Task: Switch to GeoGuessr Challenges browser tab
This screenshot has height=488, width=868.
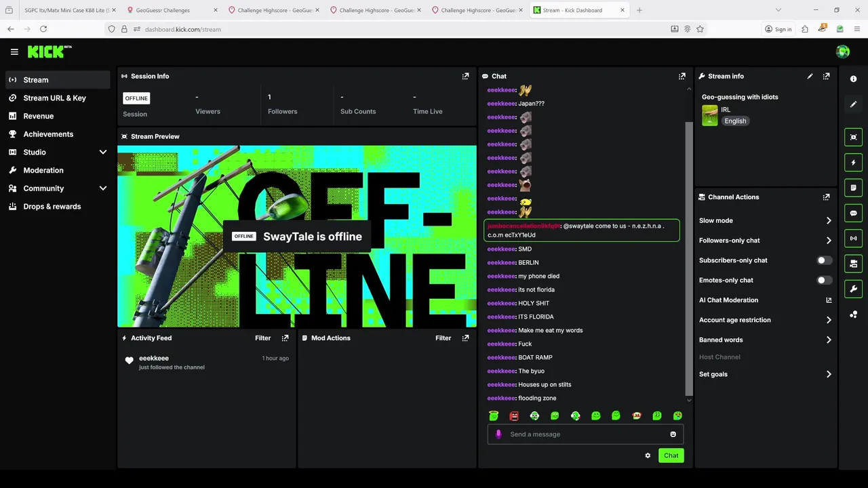Action: coord(172,10)
